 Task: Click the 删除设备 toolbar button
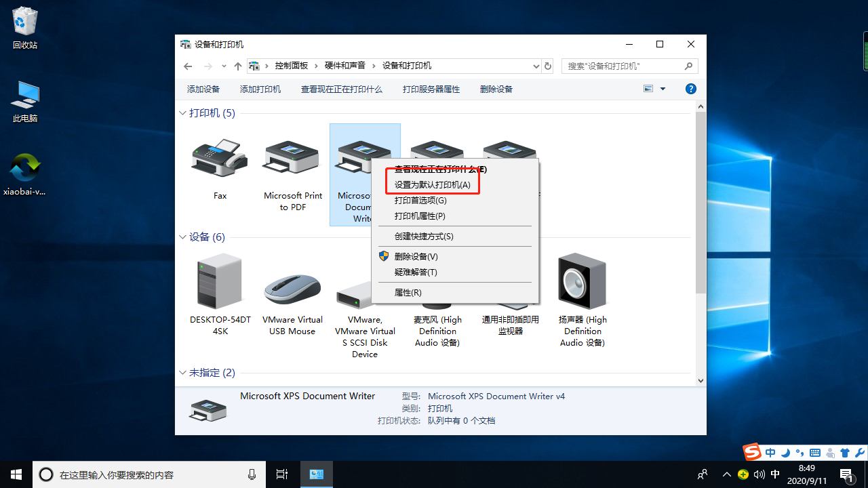pos(496,89)
